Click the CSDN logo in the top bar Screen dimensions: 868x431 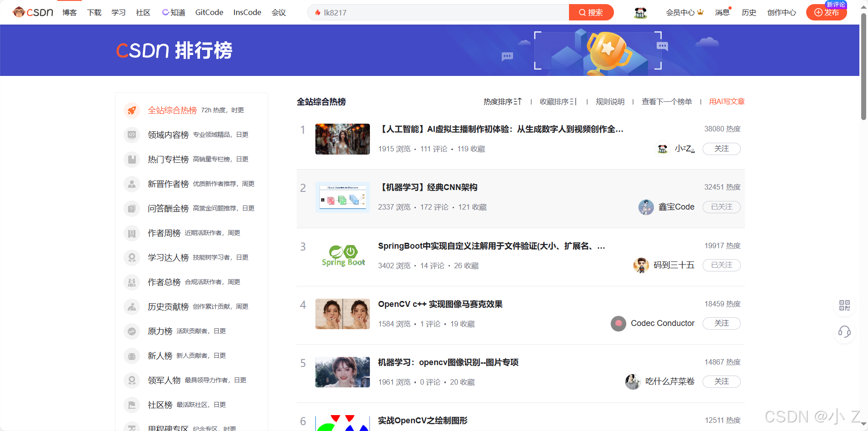tap(32, 12)
